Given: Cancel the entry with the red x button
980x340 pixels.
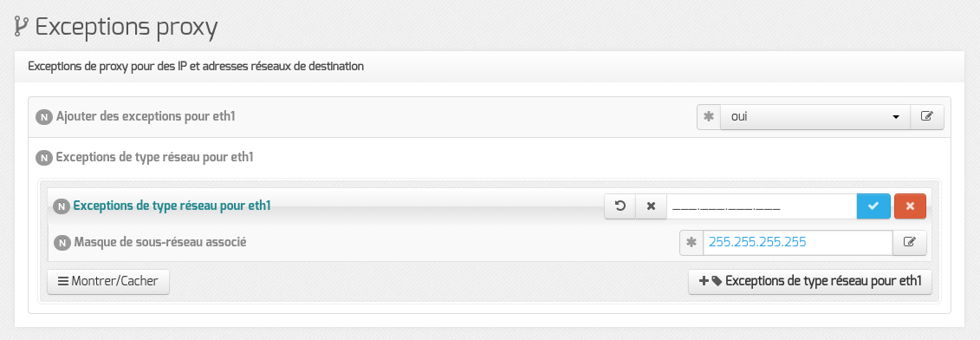Looking at the screenshot, I should coord(910,206).
